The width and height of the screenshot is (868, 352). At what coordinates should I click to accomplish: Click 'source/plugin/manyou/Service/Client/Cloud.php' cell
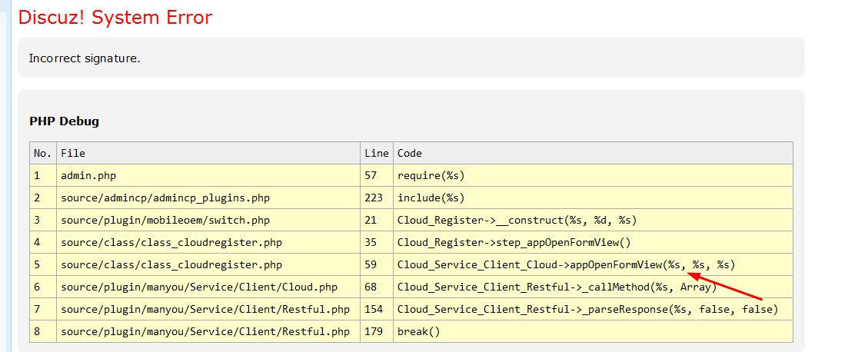(x=208, y=287)
